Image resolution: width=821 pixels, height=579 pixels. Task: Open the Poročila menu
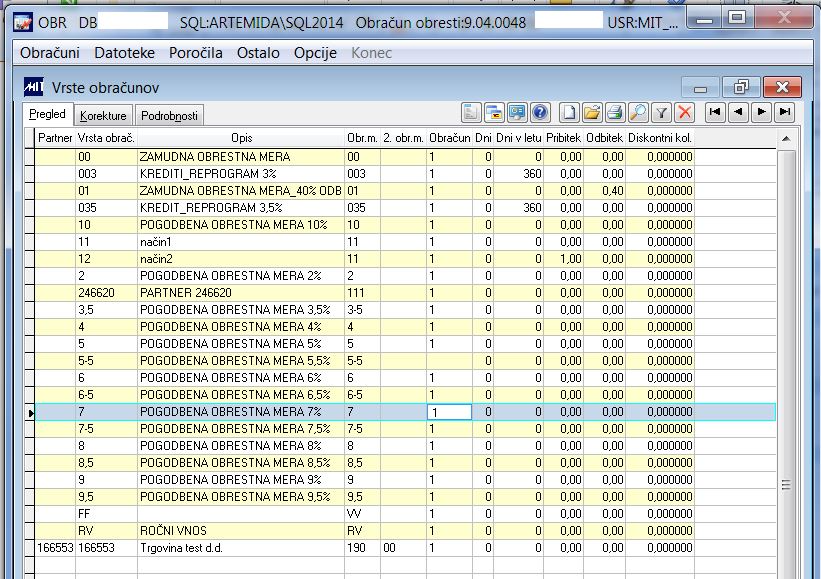point(196,53)
